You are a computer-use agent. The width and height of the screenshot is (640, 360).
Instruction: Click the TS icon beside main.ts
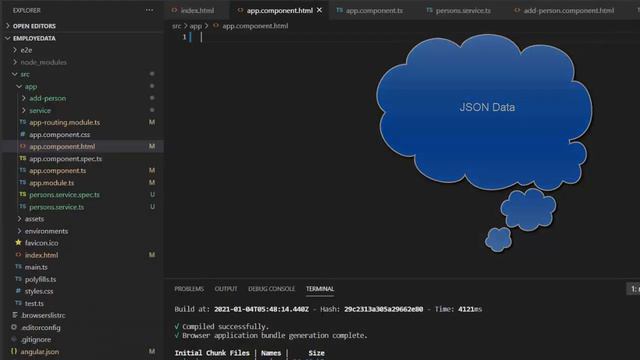tap(18, 267)
